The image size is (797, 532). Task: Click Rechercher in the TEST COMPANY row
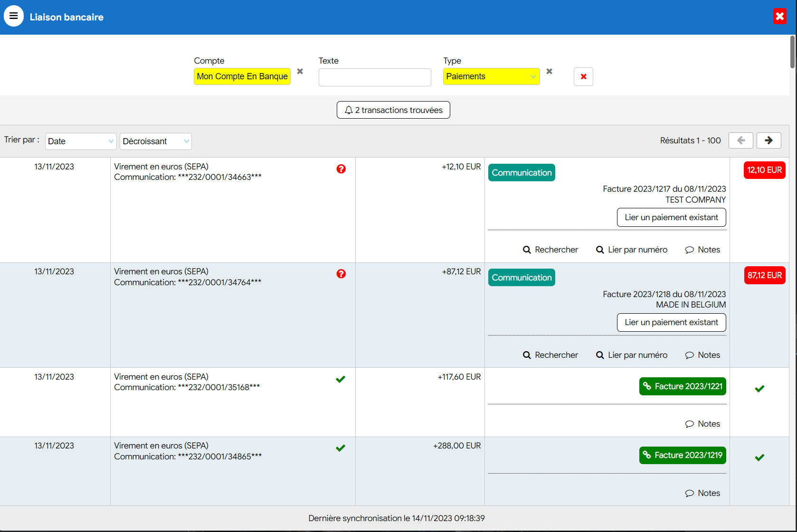click(550, 250)
